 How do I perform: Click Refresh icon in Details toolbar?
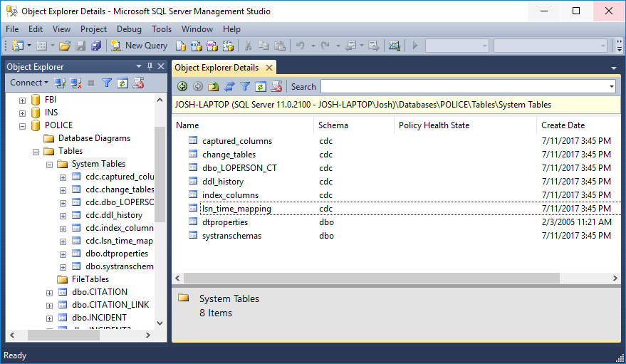pos(261,86)
